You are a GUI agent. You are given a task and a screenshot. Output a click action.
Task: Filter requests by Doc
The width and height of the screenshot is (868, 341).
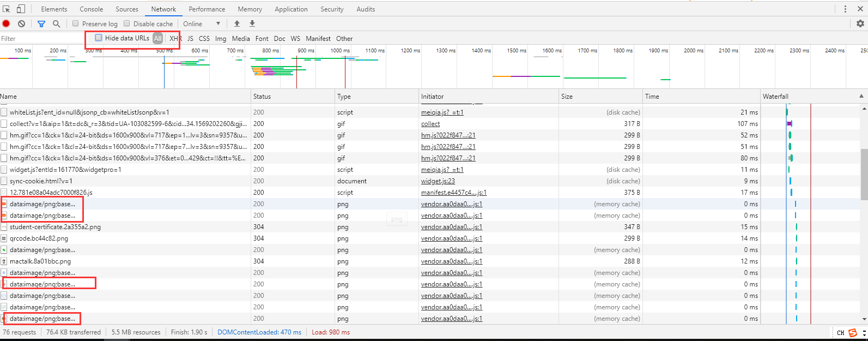[x=280, y=39]
